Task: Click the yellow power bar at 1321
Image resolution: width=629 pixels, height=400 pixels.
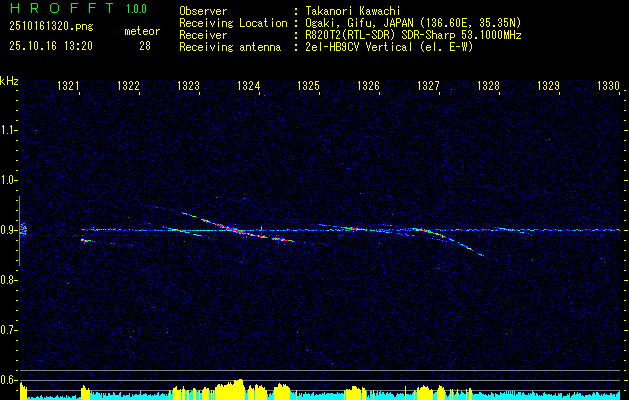Action: (85, 392)
